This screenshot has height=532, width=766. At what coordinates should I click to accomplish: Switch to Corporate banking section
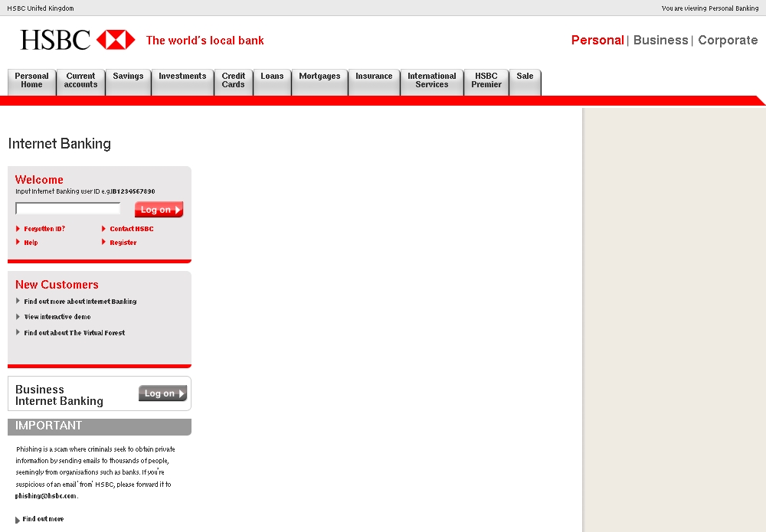tap(728, 40)
